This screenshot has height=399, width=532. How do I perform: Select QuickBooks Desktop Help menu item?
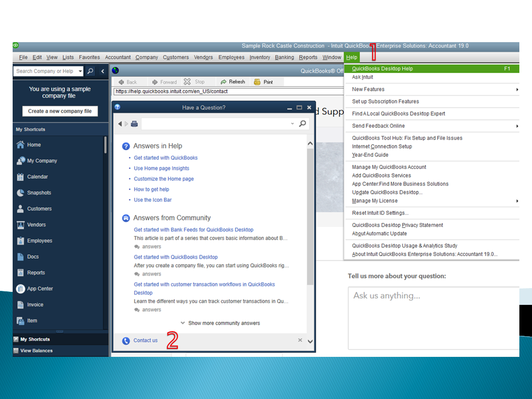click(x=432, y=68)
